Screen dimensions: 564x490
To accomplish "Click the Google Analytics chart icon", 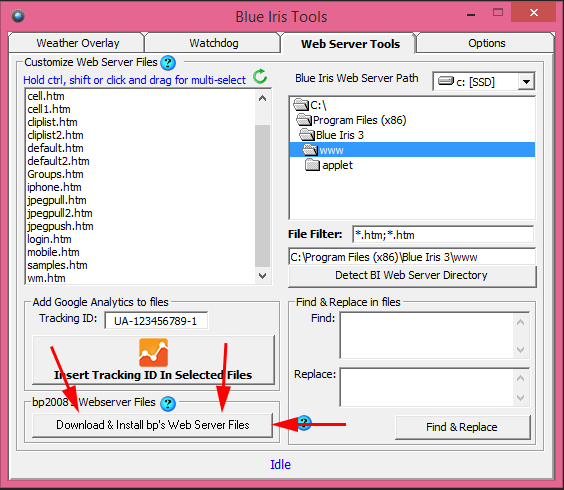I will [154, 352].
